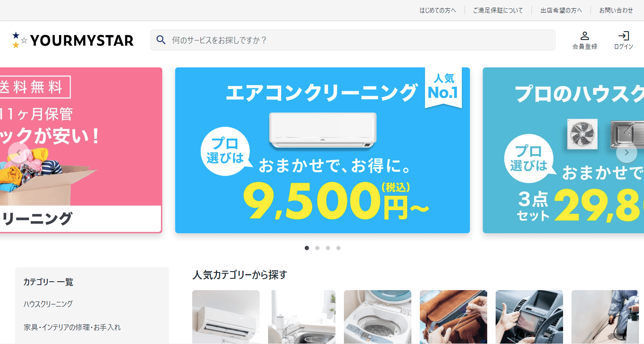Image resolution: width=644 pixels, height=344 pixels.
Task: Show previous carousel banner arrow
Action: (x=19, y=152)
